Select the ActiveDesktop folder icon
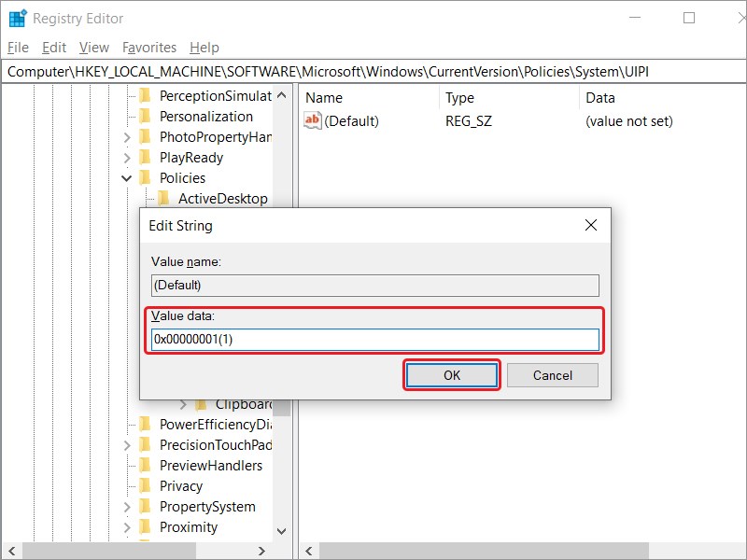 point(163,198)
